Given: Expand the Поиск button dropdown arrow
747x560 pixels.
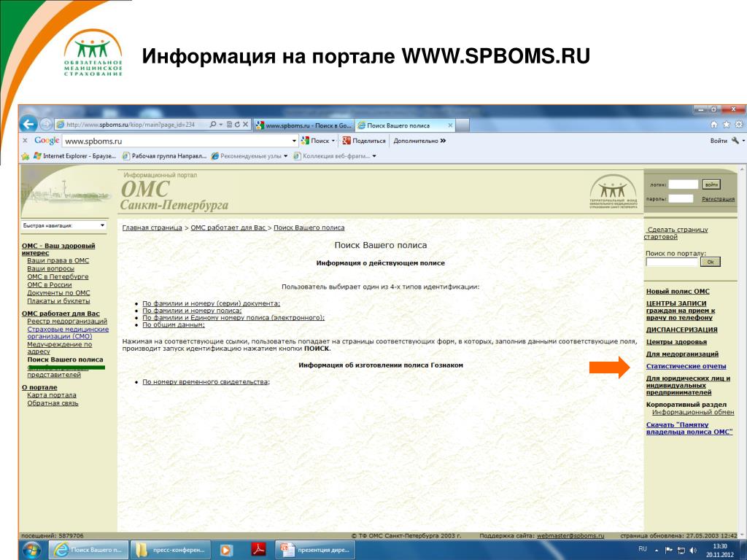Looking at the screenshot, I should point(333,141).
